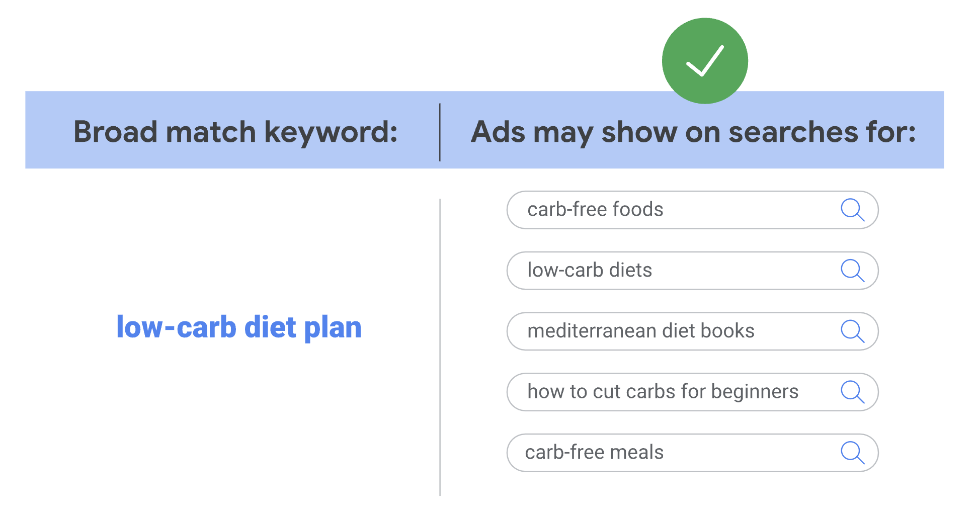Image resolution: width=980 pixels, height=516 pixels.
Task: Click search icon for mediterranean diet books
Action: (852, 331)
